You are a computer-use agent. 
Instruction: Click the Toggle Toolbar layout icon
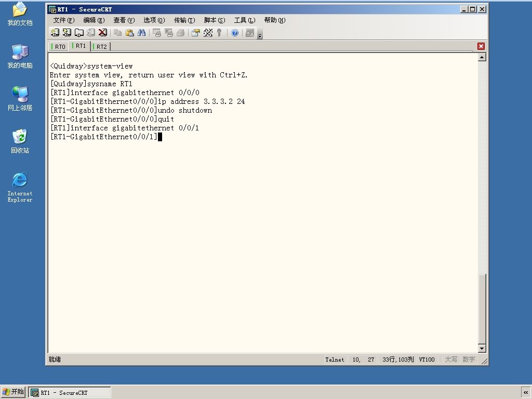click(x=250, y=33)
